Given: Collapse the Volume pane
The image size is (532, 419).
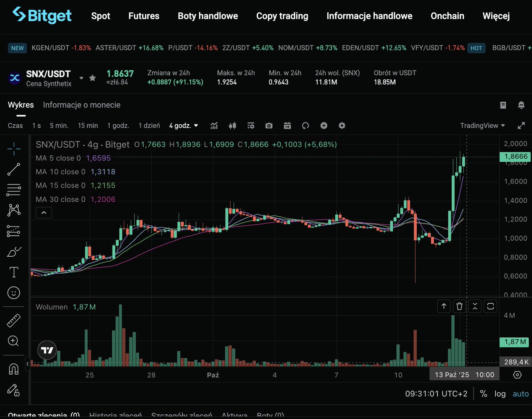Looking at the screenshot, I should click(475, 306).
